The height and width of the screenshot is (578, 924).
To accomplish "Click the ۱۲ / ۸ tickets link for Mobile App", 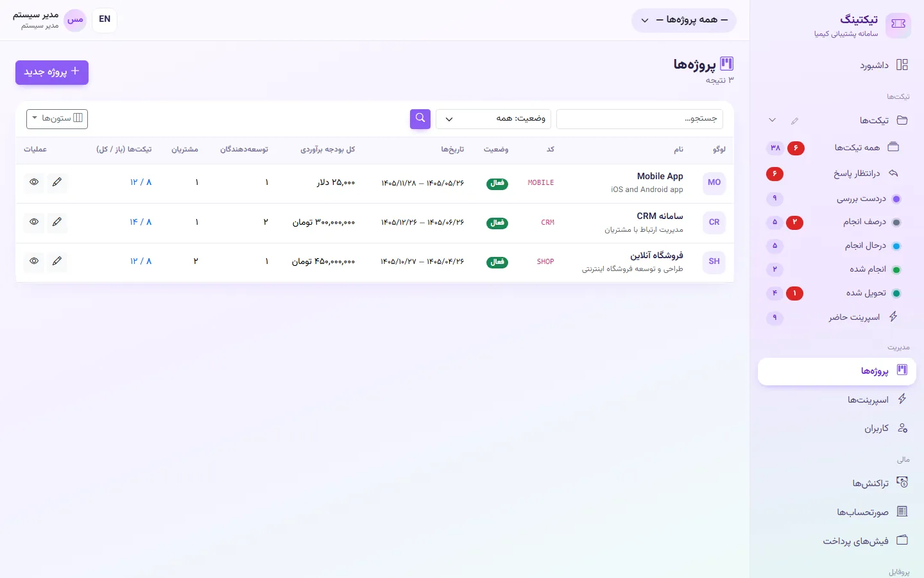I will (141, 182).
